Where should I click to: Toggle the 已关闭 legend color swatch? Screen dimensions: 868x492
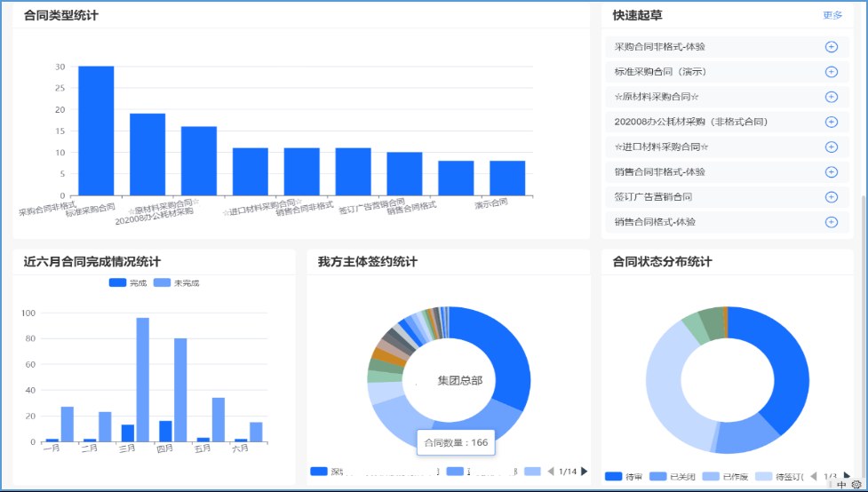pos(657,476)
